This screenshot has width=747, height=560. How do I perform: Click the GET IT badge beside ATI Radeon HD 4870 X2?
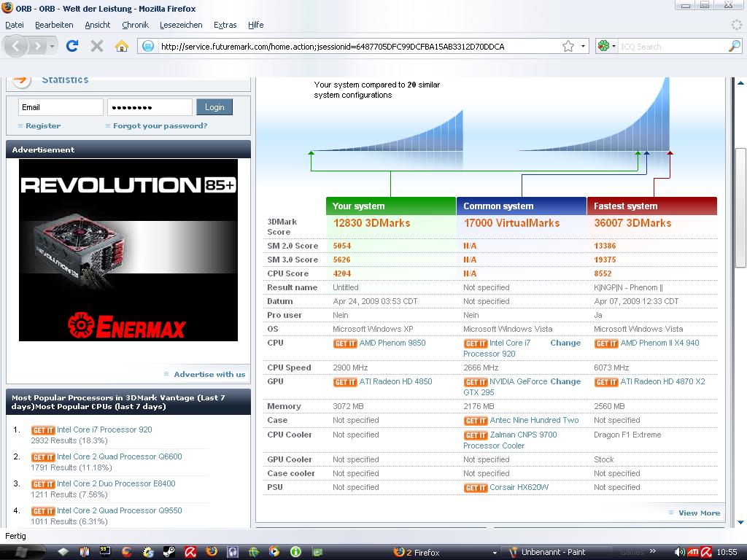point(606,382)
